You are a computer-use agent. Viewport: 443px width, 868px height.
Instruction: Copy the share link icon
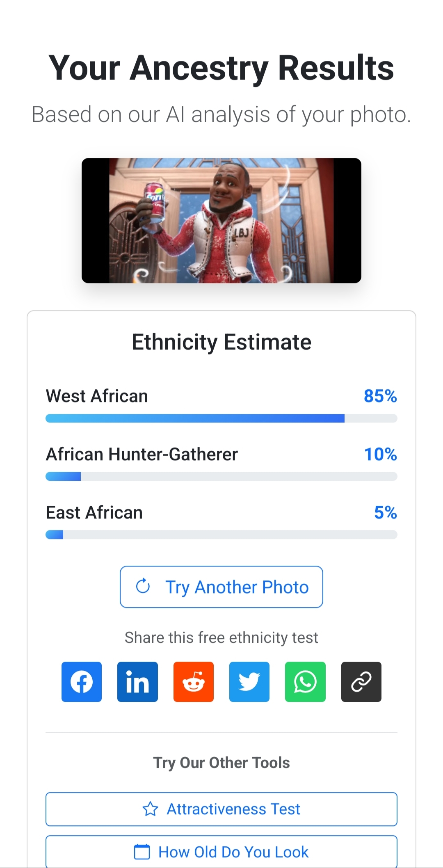click(361, 682)
